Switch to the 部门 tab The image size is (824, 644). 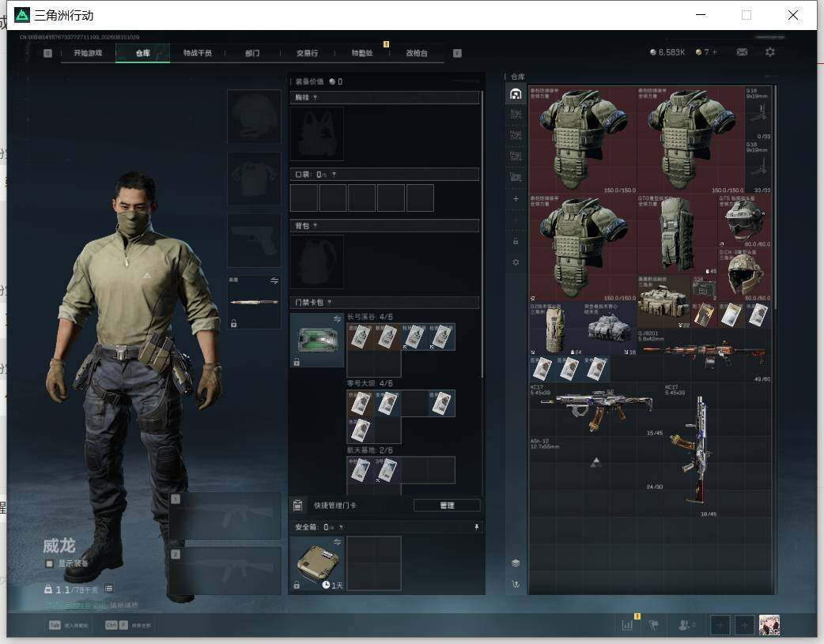tap(252, 53)
